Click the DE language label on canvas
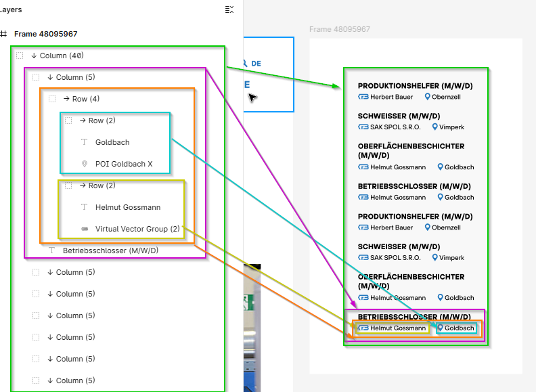This screenshot has height=392, width=536. pos(256,64)
